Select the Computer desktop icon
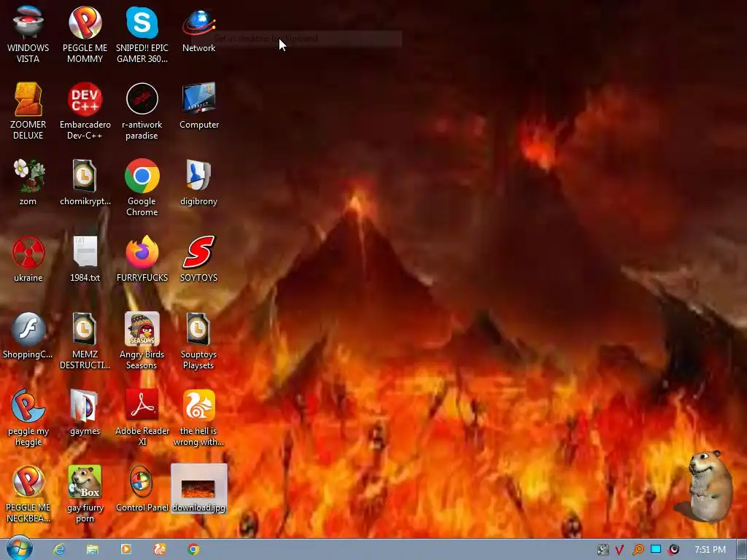The image size is (747, 560). click(198, 106)
